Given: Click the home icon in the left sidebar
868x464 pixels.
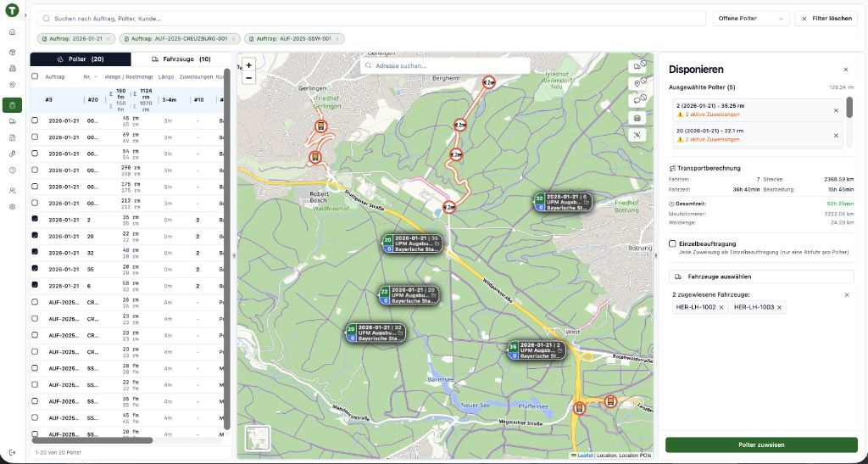Looking at the screenshot, I should [12, 31].
